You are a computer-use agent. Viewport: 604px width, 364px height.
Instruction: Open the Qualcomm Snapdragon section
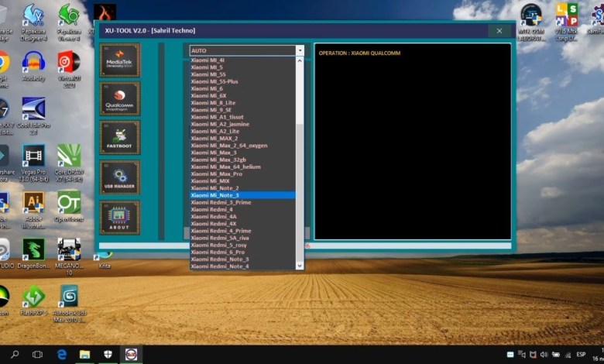(x=120, y=98)
